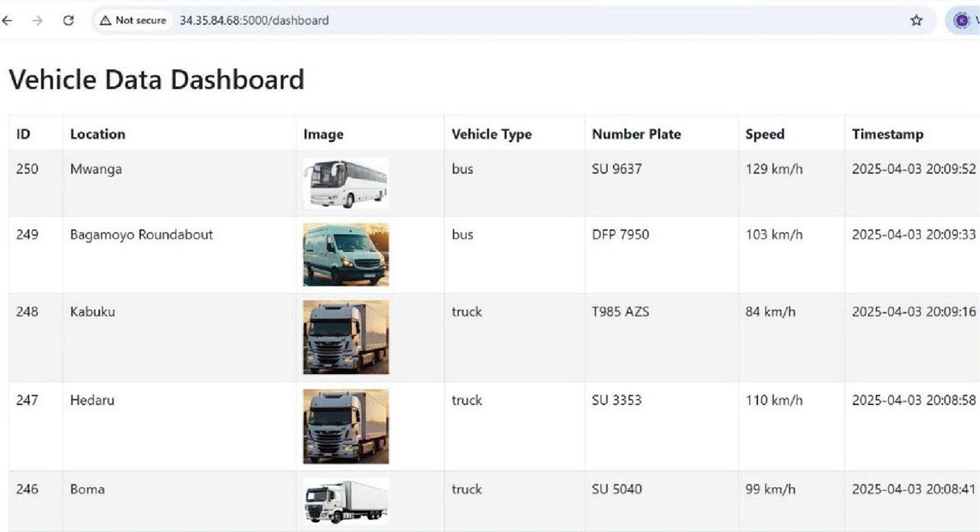
Task: Click the browser back arrow
Action: point(8,21)
